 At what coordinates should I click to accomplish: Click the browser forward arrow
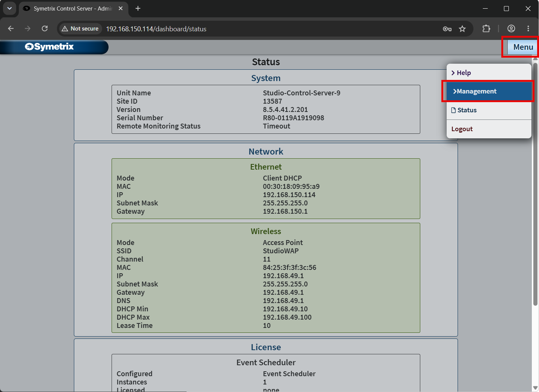pos(28,29)
